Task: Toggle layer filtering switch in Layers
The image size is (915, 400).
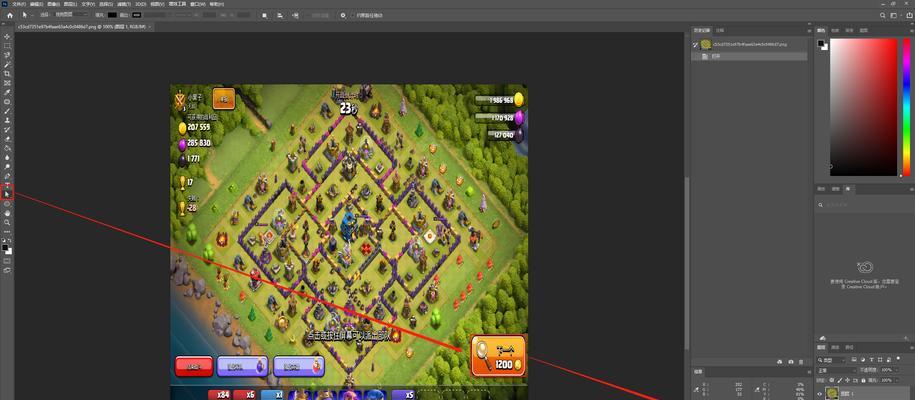Action: 898,359
